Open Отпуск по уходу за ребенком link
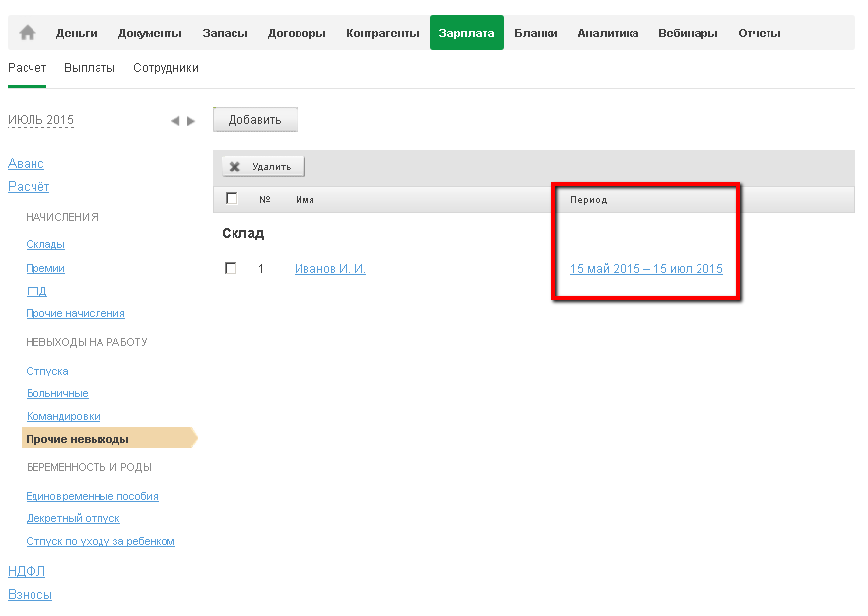The image size is (868, 616). pos(100,542)
